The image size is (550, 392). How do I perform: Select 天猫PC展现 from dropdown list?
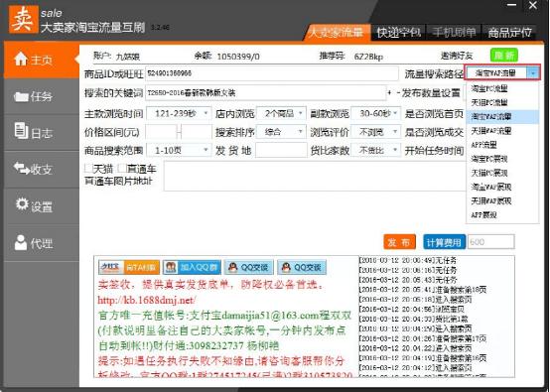[x=502, y=173]
